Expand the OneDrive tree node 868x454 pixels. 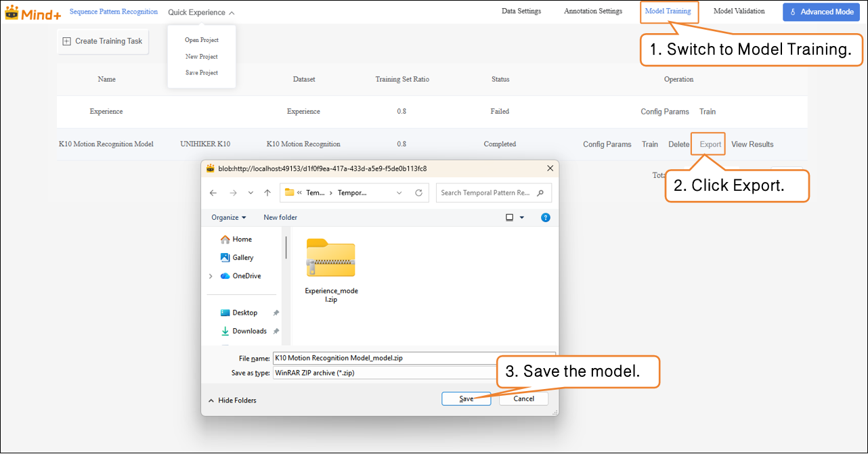click(211, 276)
